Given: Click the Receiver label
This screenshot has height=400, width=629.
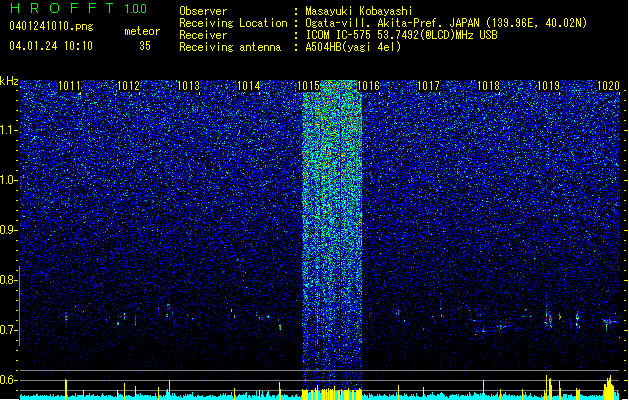Looking at the screenshot, I should 203,35.
